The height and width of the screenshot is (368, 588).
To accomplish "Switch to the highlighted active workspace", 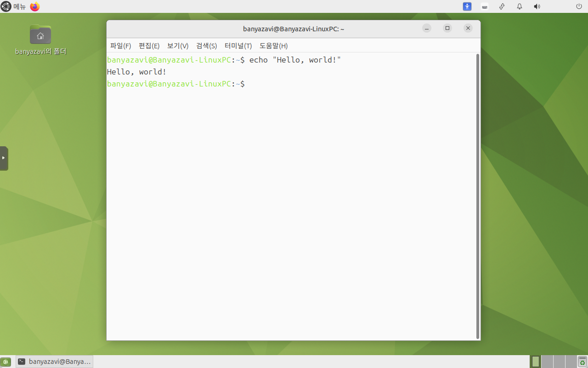I will pyautogui.click(x=536, y=362).
